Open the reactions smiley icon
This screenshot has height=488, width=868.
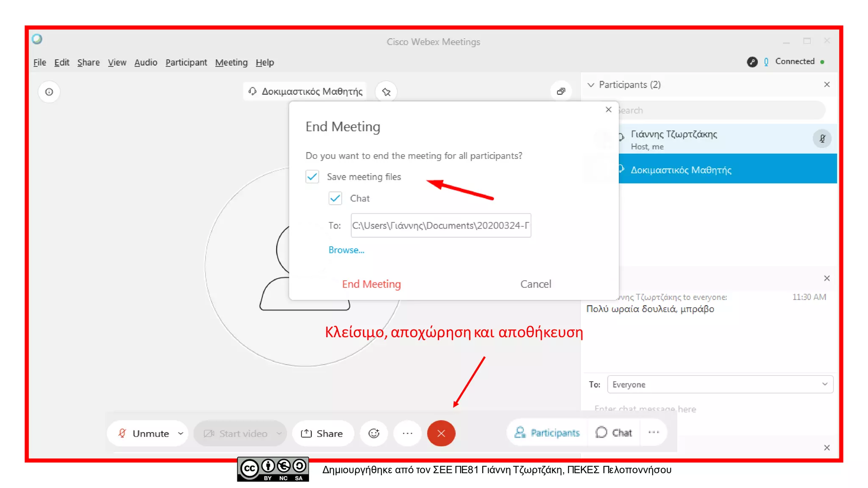(x=373, y=433)
